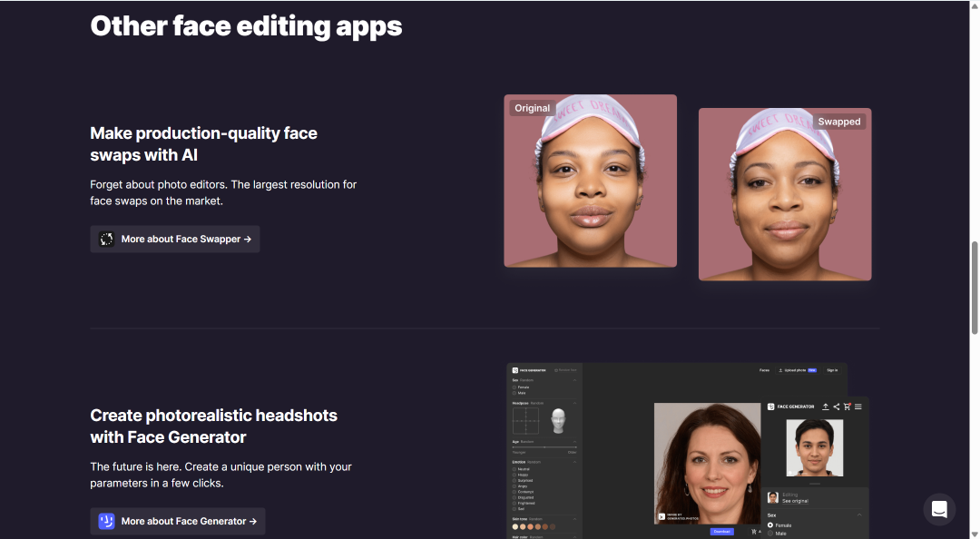Open the cart icon in mobile Face Generator preview

[847, 407]
